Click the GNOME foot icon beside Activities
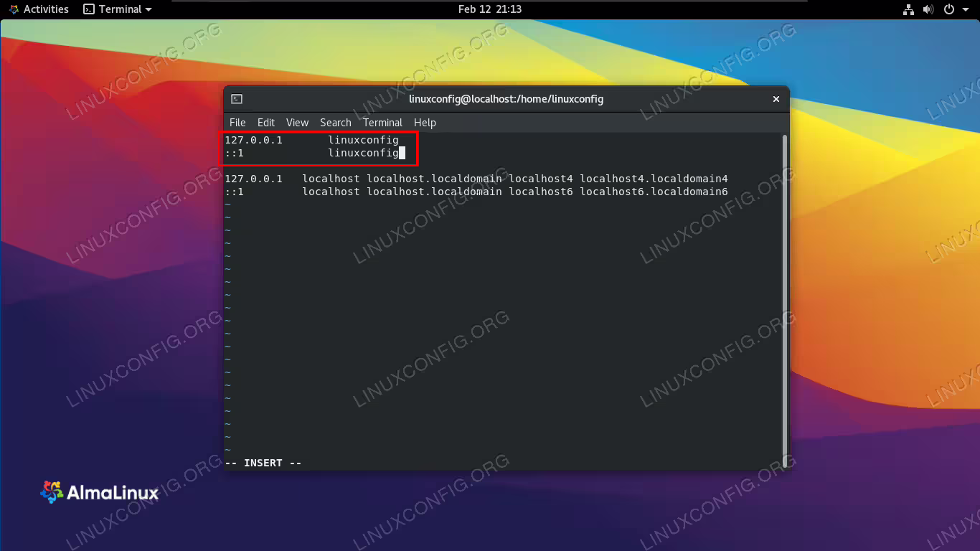 click(14, 9)
